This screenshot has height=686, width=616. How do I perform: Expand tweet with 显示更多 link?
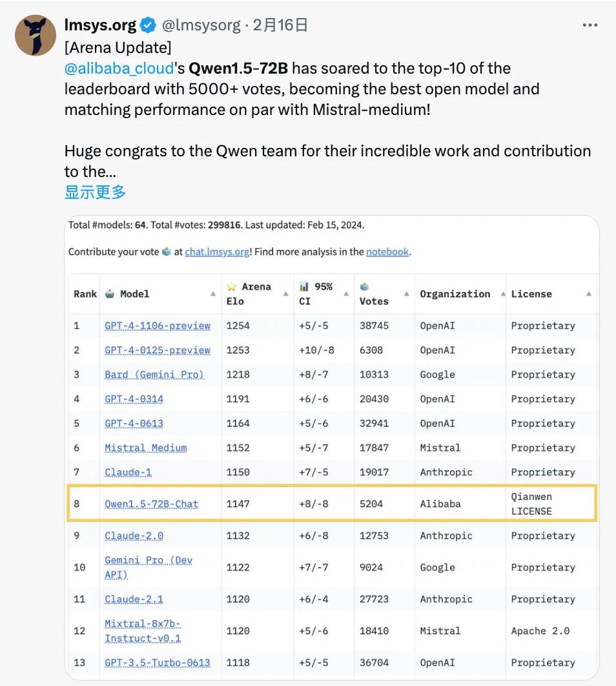95,192
